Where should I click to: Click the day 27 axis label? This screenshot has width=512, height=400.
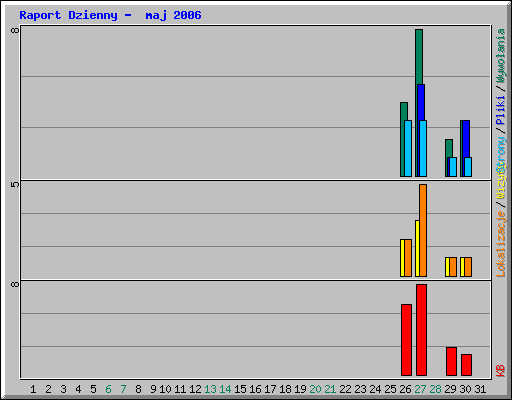click(x=420, y=389)
